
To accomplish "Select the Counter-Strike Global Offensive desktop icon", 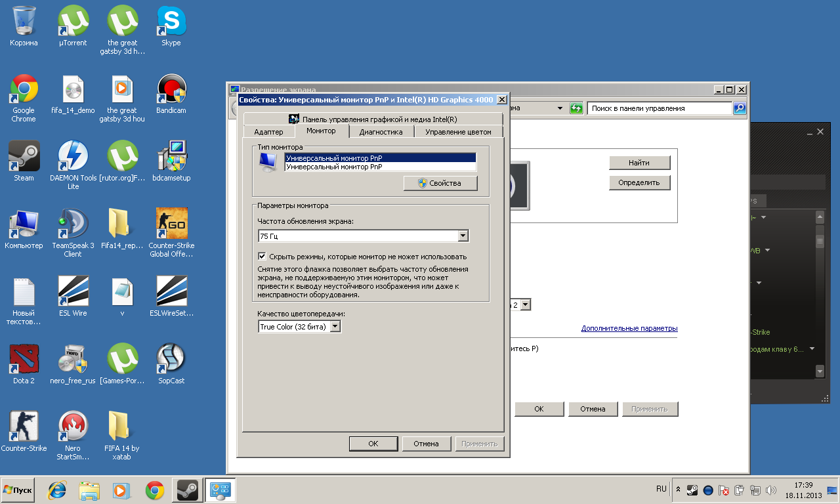I will pos(171,233).
